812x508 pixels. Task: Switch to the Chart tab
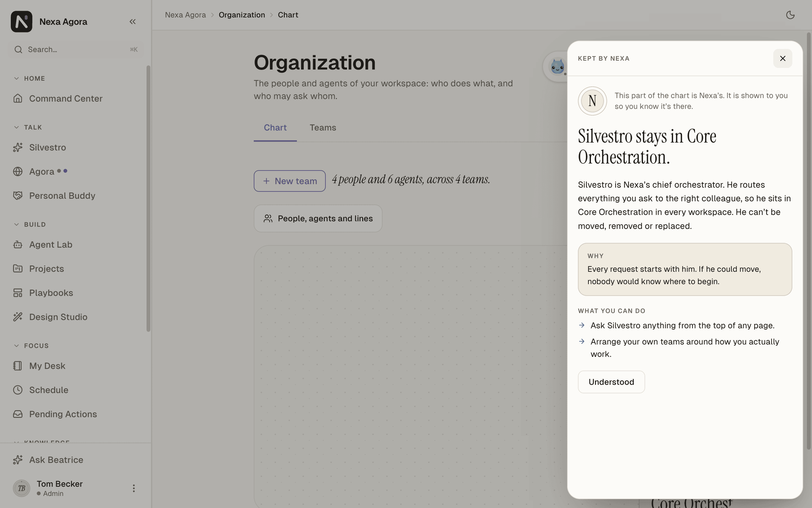(275, 128)
